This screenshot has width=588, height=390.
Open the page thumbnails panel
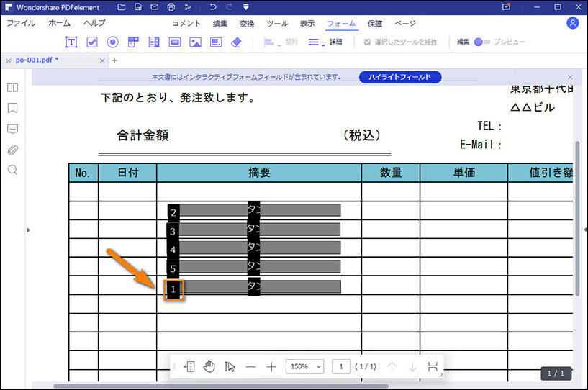click(x=12, y=87)
